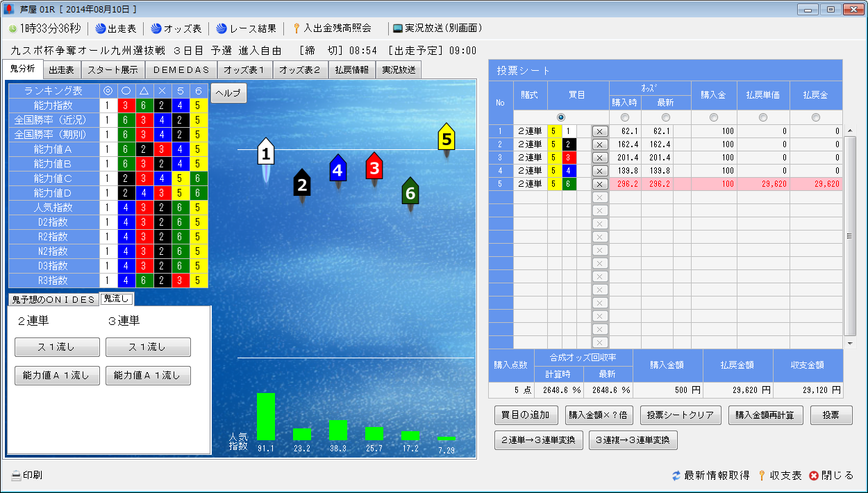Switch to the スタート展示 tab
Viewport: 868px width, 493px height.
tap(113, 70)
